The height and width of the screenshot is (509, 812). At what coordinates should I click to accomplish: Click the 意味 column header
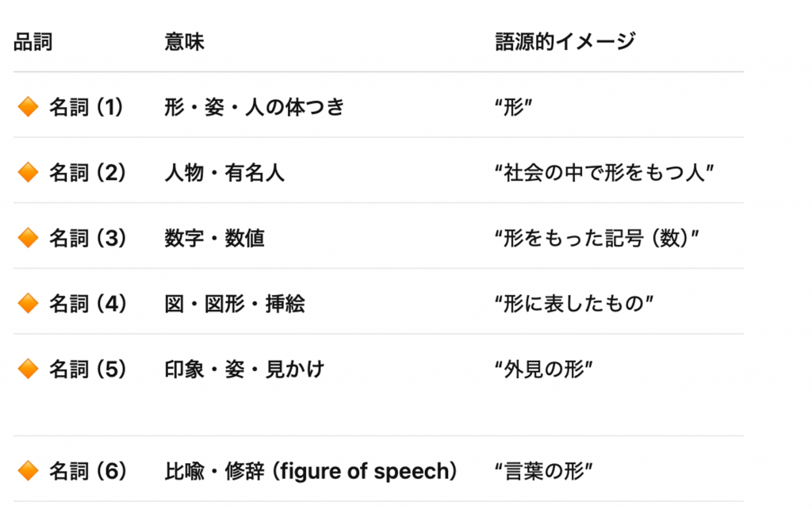tap(184, 42)
